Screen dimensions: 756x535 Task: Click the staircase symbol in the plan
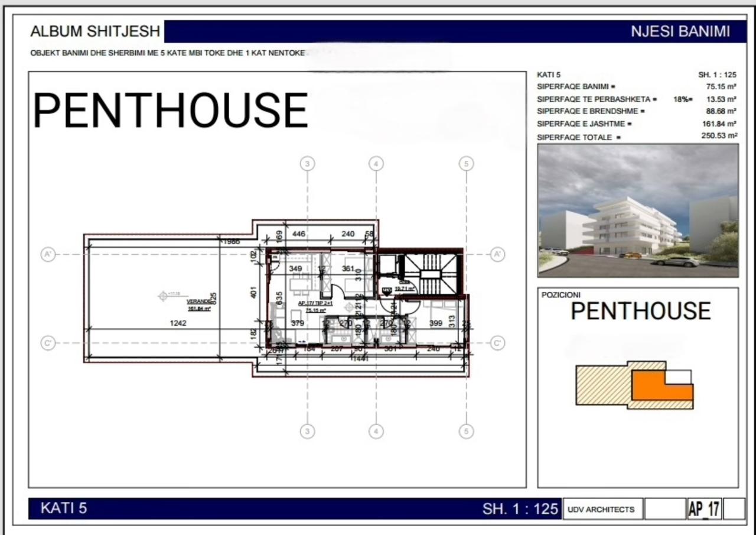click(x=437, y=274)
